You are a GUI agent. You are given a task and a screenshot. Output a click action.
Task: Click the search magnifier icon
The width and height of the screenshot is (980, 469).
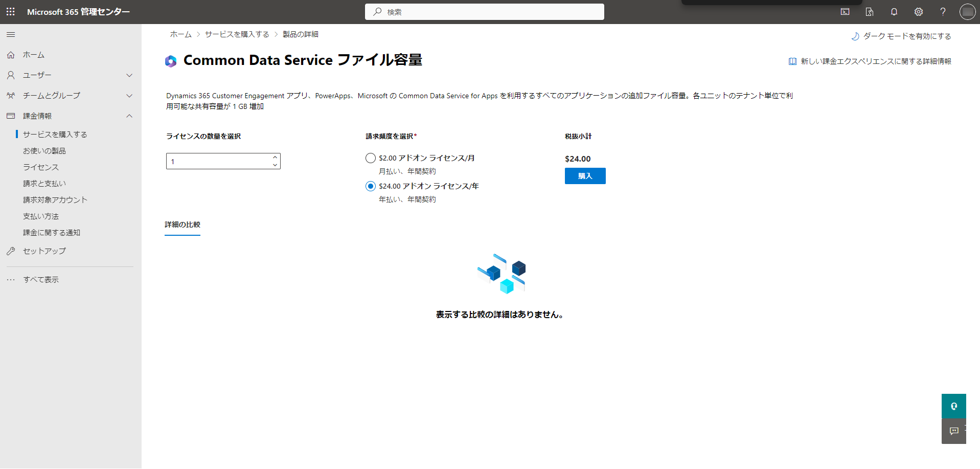pos(377,12)
